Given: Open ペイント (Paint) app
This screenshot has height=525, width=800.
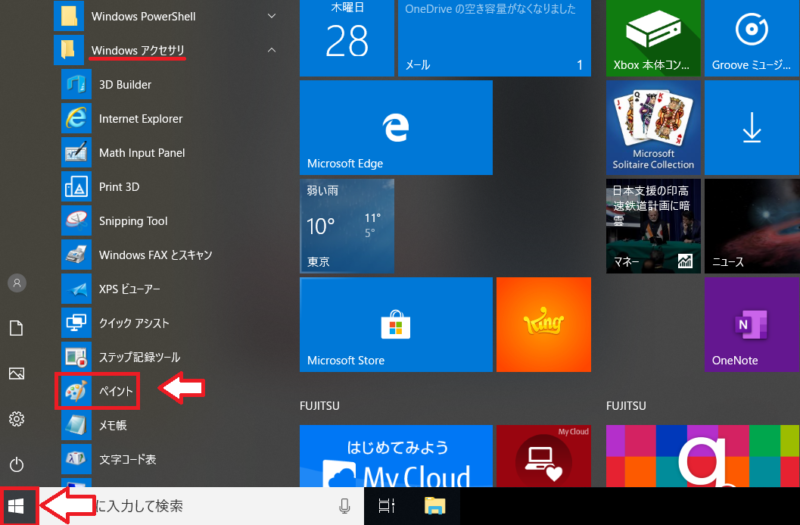Looking at the screenshot, I should [x=97, y=391].
